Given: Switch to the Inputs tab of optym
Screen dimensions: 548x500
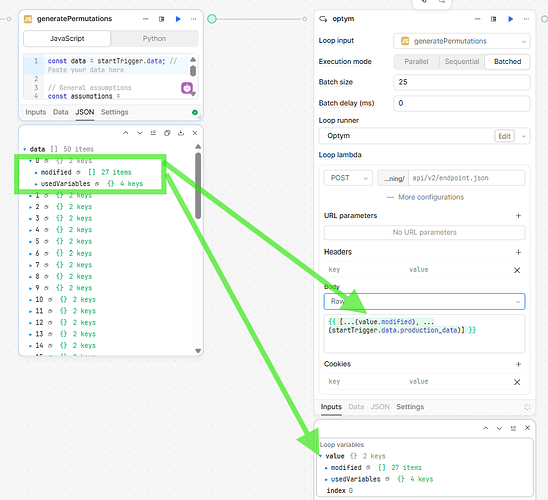Looking at the screenshot, I should (x=331, y=407).
